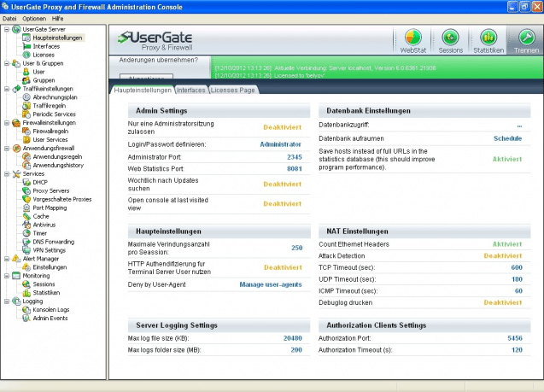Click the Trennen disconnect icon
This screenshot has width=544, height=392.
526,38
